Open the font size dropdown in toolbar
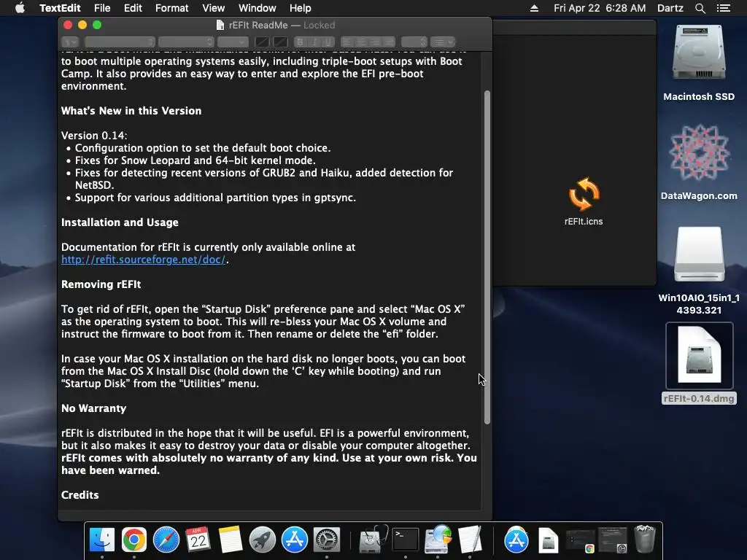The image size is (747, 560). 233,42
